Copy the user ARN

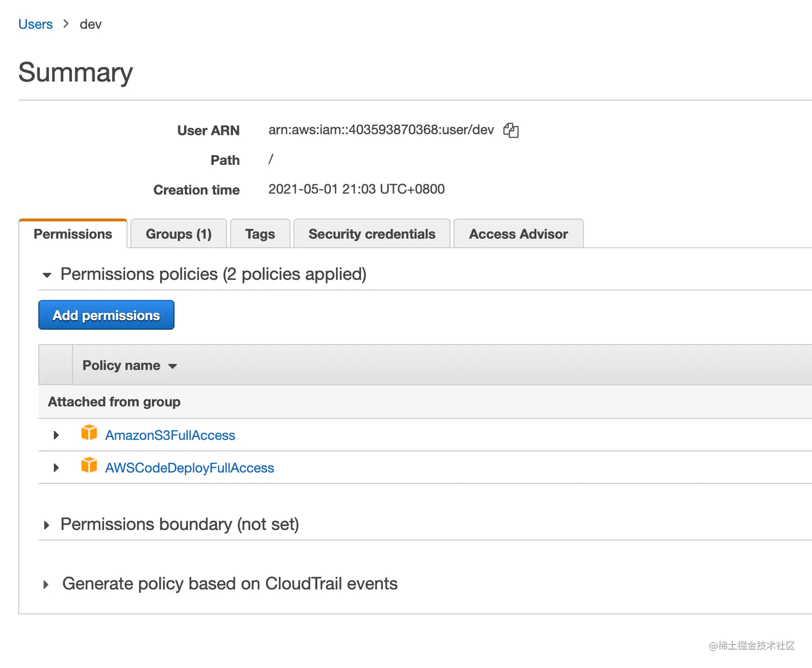click(511, 130)
